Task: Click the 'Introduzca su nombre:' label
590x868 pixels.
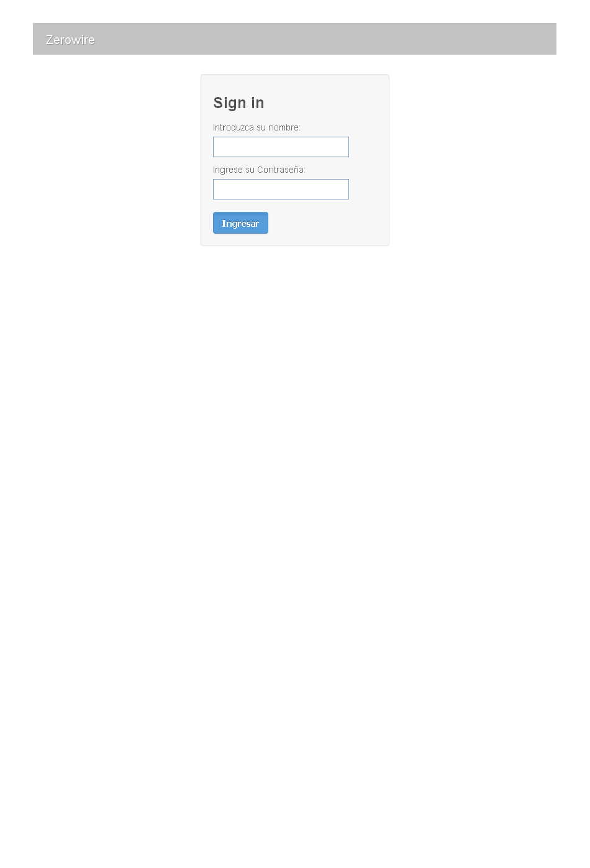Action: [x=256, y=127]
